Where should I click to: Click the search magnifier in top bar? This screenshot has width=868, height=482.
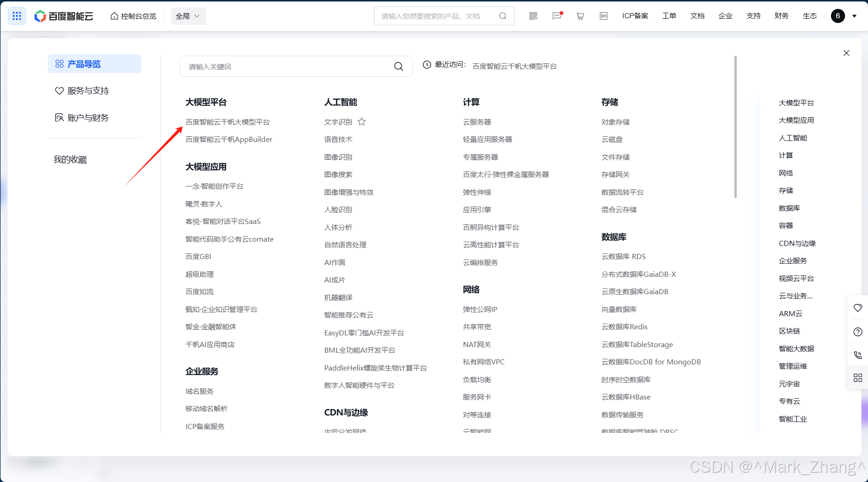click(503, 16)
